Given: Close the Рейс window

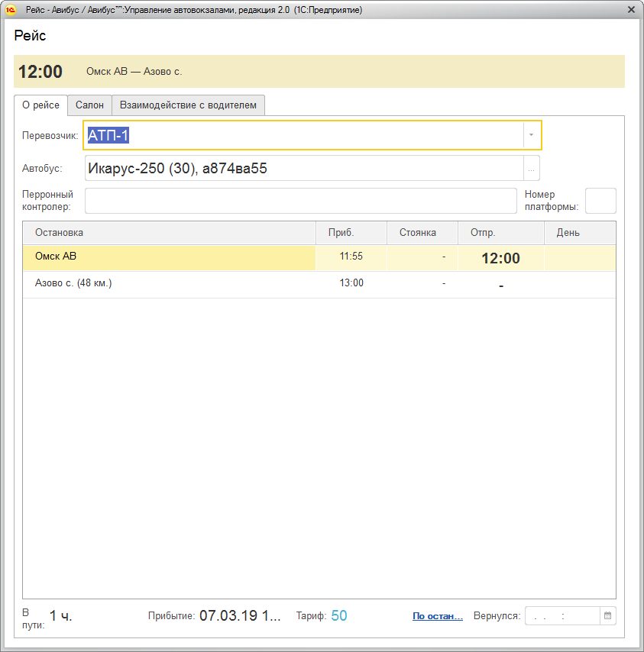Looking at the screenshot, I should pyautogui.click(x=631, y=10).
